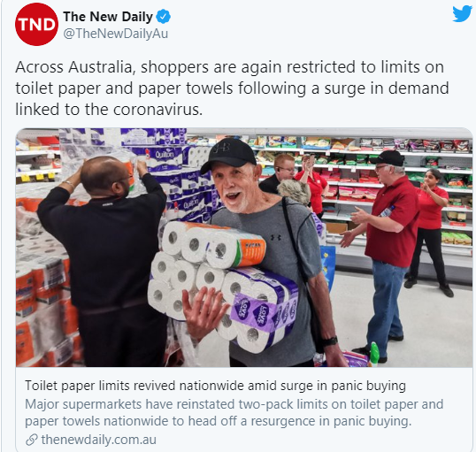Visit the @TheNewDailyAu handle
Image resolution: width=476 pixels, height=452 pixels.
[115, 34]
